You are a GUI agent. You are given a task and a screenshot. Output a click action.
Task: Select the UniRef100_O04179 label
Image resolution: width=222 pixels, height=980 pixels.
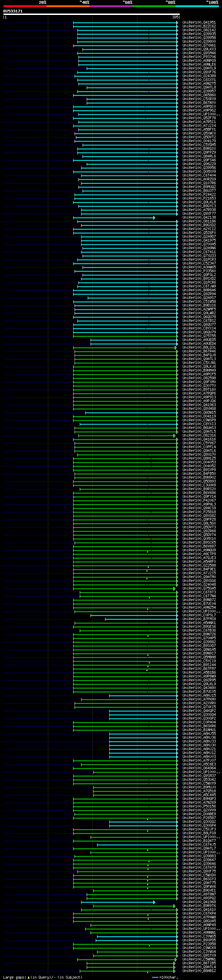pyautogui.click(x=199, y=141)
